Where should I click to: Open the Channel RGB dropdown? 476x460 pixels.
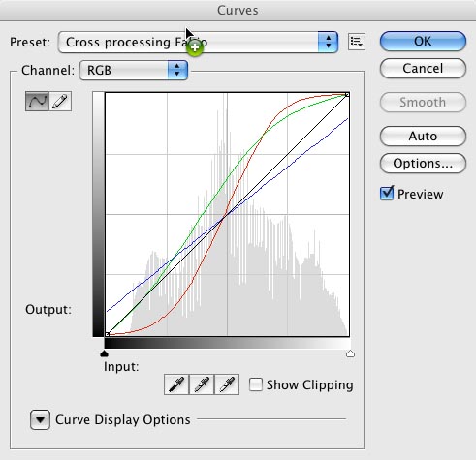[134, 70]
